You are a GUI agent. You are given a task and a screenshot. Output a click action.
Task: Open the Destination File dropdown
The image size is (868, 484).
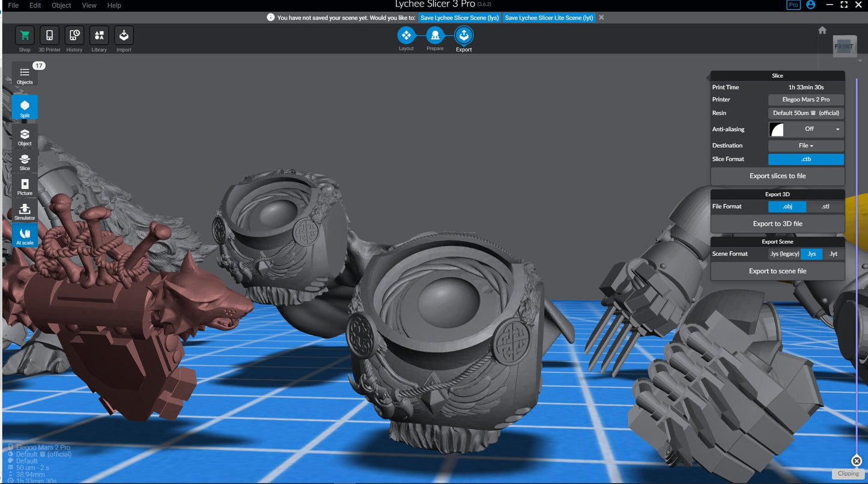[806, 146]
